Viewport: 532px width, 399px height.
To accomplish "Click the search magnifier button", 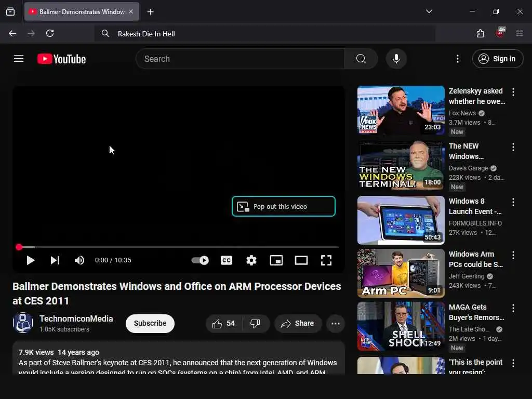I will click(x=361, y=59).
